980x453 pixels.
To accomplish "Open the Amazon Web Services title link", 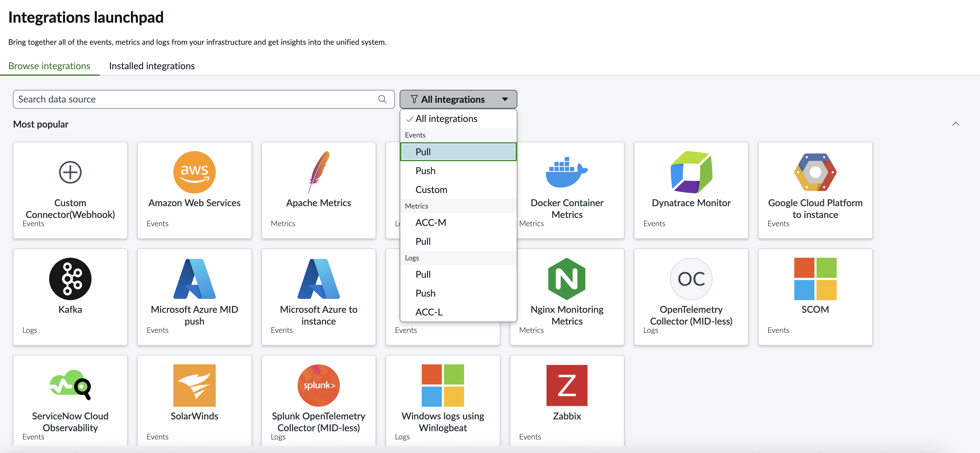I will click(195, 203).
